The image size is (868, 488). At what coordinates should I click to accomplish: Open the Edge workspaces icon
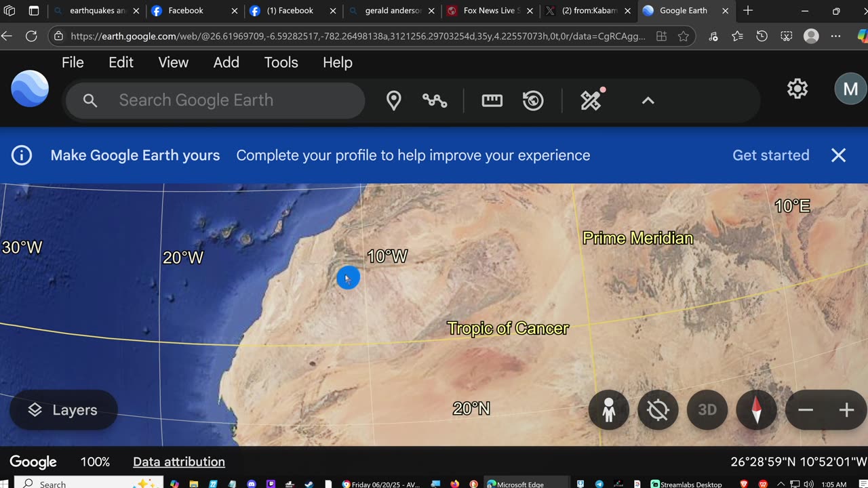9,11
